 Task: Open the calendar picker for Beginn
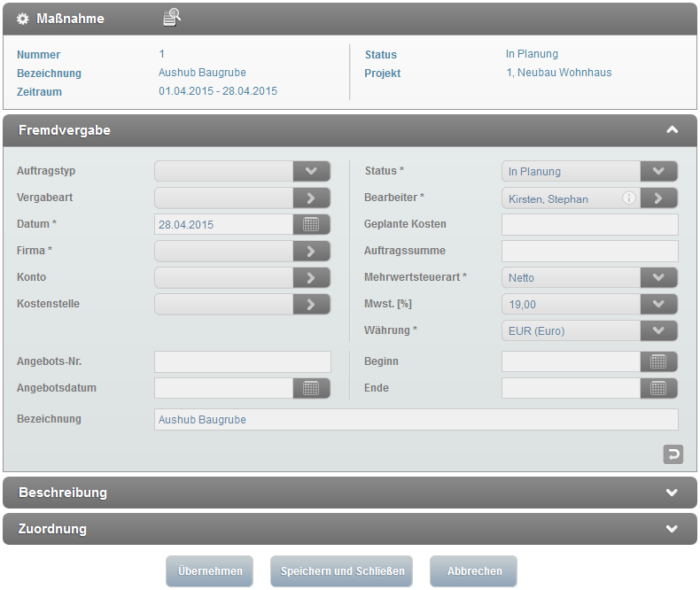pyautogui.click(x=658, y=361)
